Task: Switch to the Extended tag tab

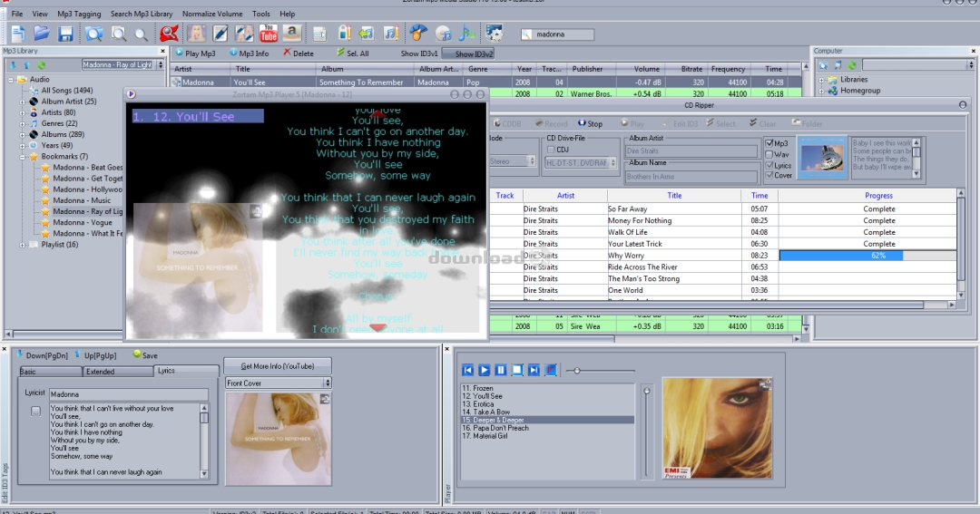Action: click(118, 372)
